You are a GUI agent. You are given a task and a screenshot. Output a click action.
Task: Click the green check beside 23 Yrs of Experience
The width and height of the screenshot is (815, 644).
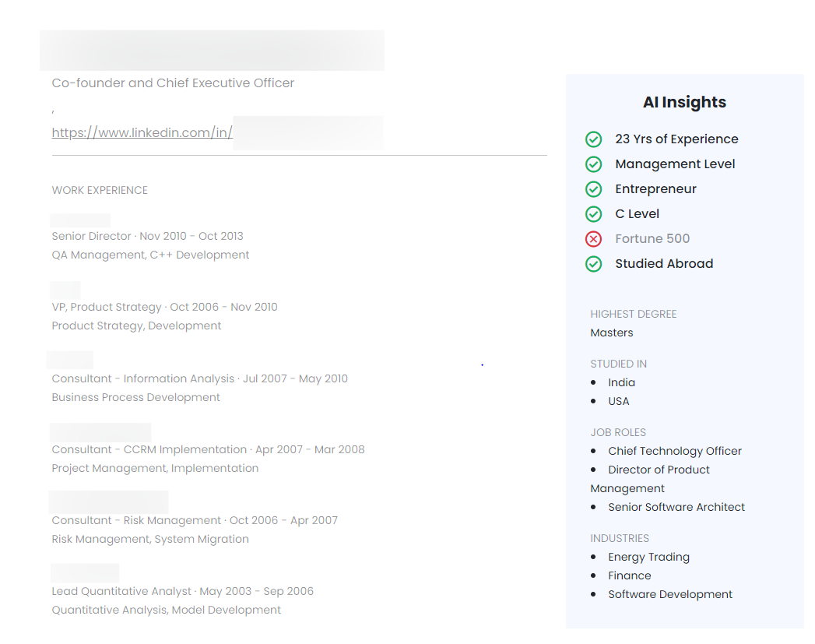point(593,139)
